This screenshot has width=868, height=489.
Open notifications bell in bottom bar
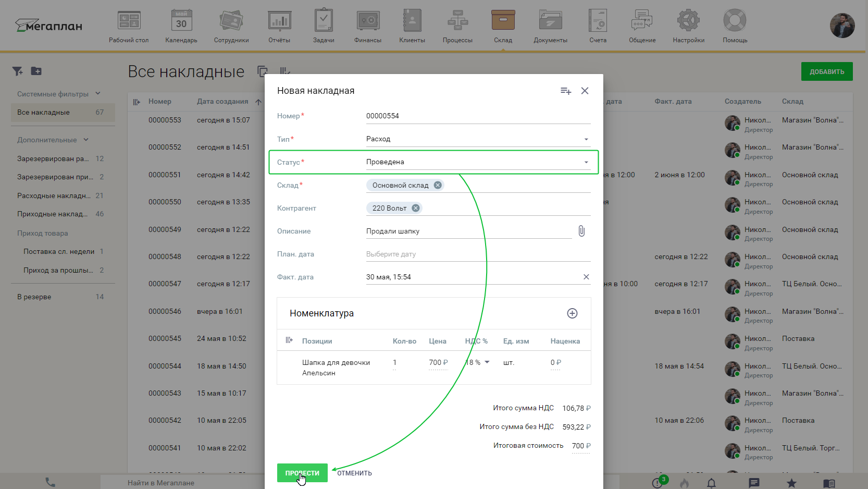[x=711, y=483]
